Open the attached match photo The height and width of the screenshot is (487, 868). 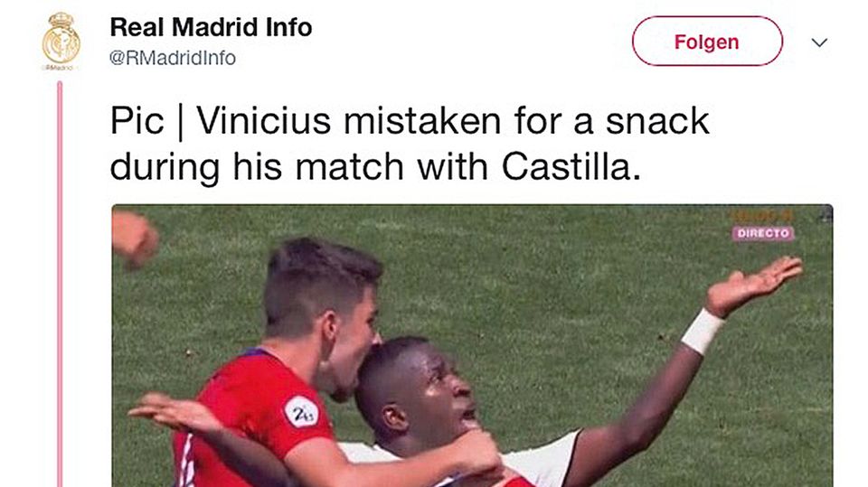[472, 346]
